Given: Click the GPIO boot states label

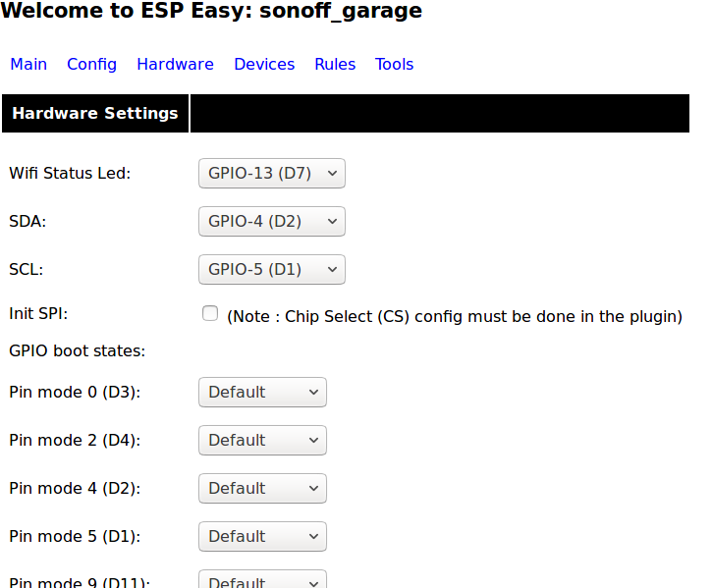Looking at the screenshot, I should 78,350.
